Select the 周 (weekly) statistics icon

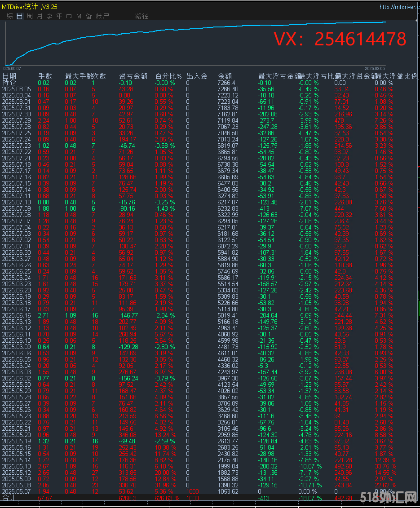click(x=29, y=16)
